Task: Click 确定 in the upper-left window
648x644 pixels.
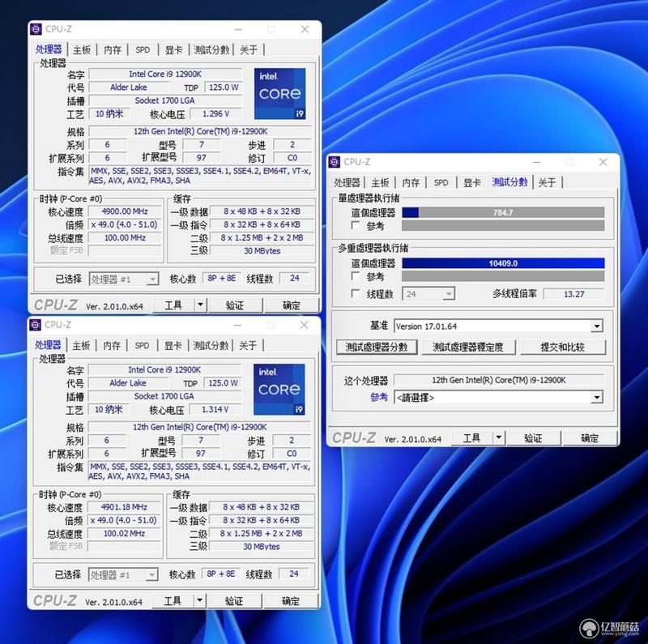Action: tap(292, 305)
